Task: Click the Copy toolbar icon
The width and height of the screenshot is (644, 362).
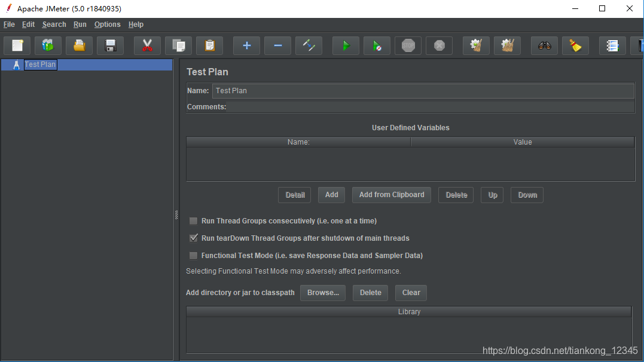Action: click(x=179, y=45)
